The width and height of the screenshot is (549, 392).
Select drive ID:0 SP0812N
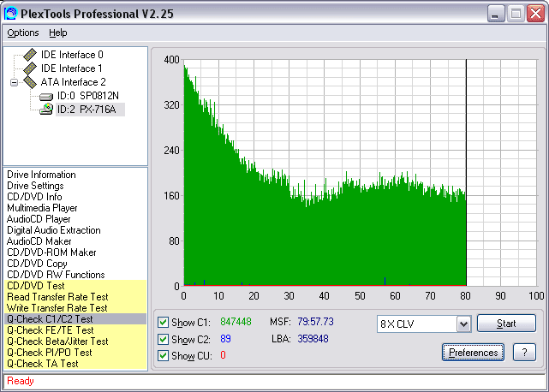(88, 96)
